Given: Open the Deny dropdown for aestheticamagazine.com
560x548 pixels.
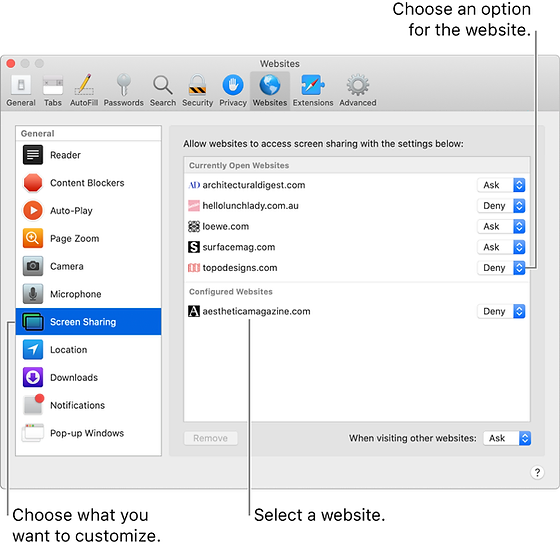Looking at the screenshot, I should point(501,312).
